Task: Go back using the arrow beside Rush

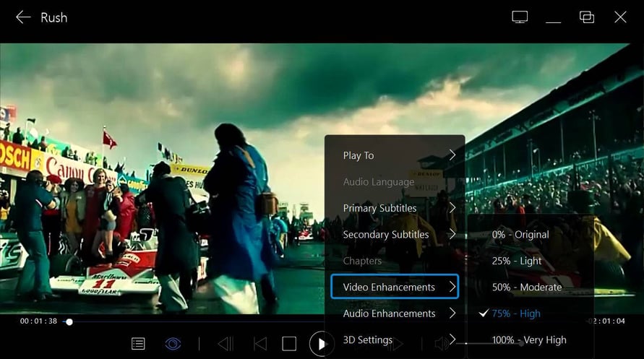Action: point(23,17)
